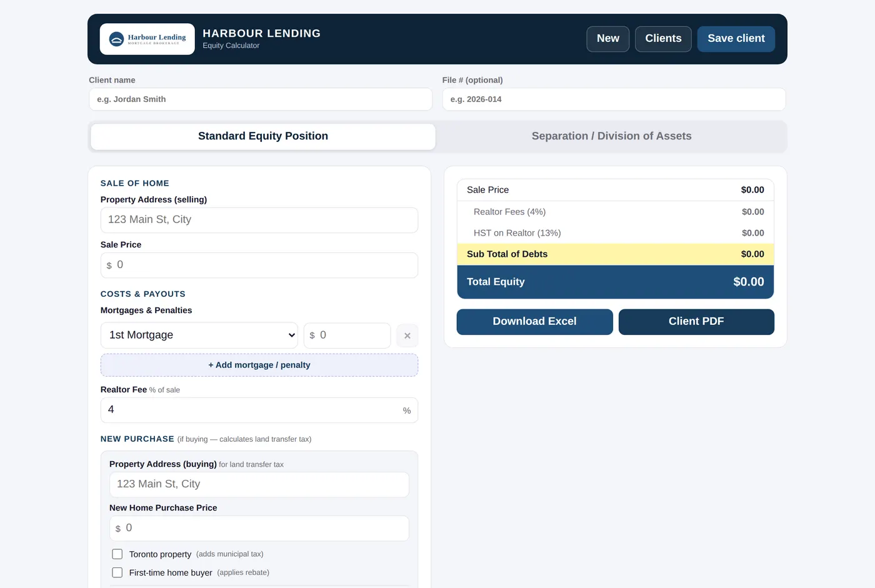Click the HST on Realtor (13%) line
Viewport: 875px width, 588px height.
[x=616, y=233]
